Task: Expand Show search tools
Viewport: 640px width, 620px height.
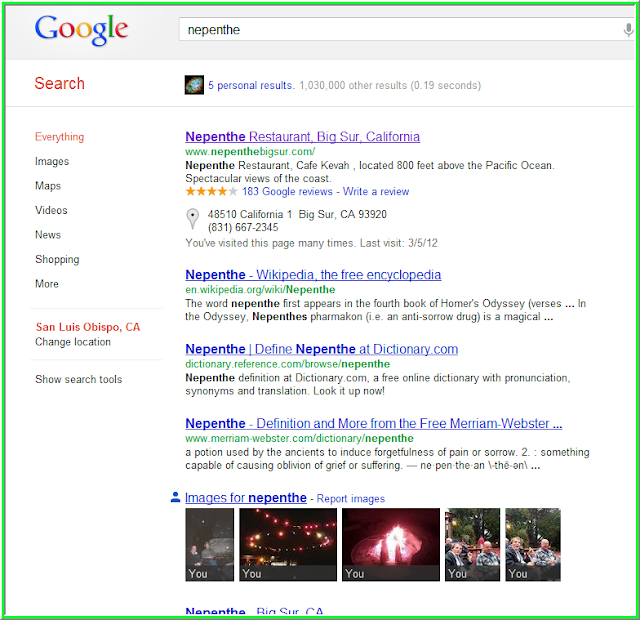Action: 78,379
